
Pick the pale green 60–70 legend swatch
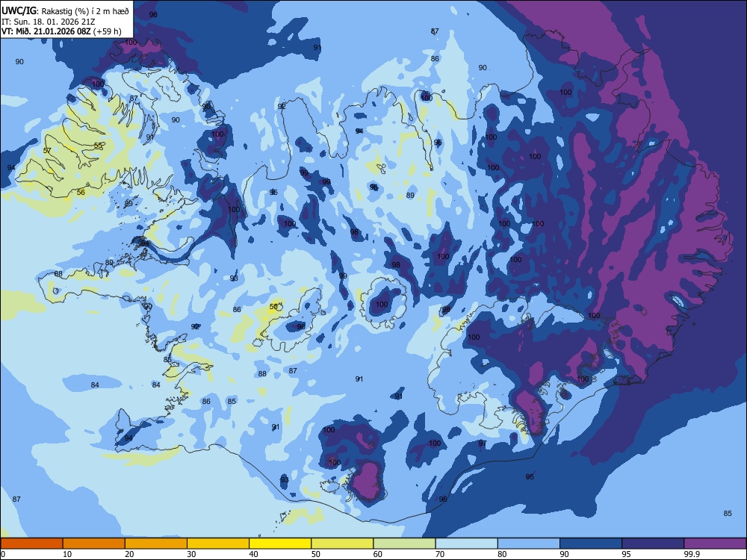(x=404, y=544)
